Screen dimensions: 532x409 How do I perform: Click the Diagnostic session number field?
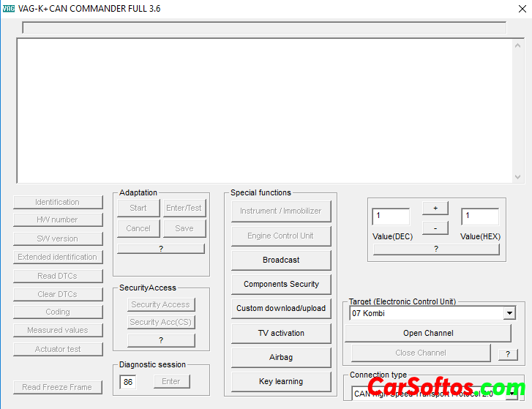coord(128,382)
